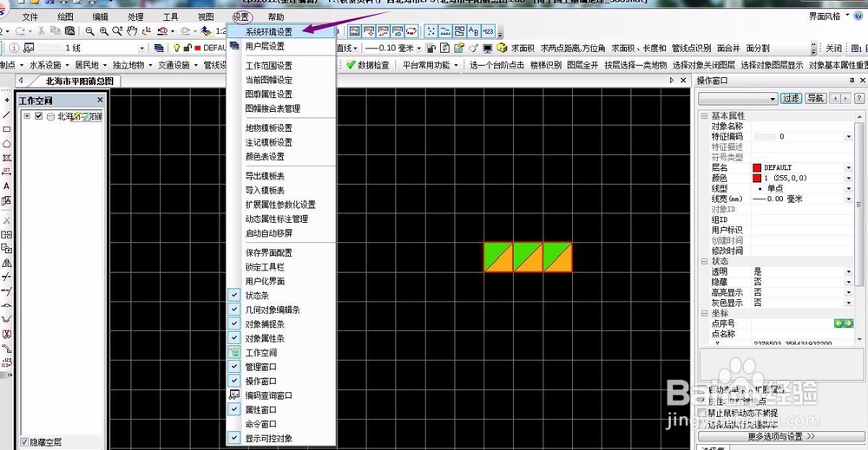
Task: Click the AB text annotation icon
Action: tap(474, 31)
